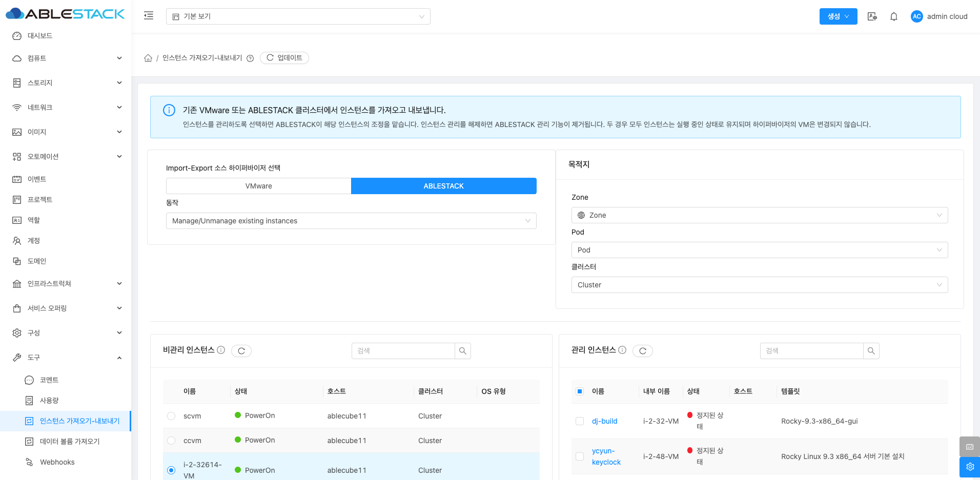Click the unmanaged instances search magnifier icon
980x480 pixels.
(x=462, y=351)
